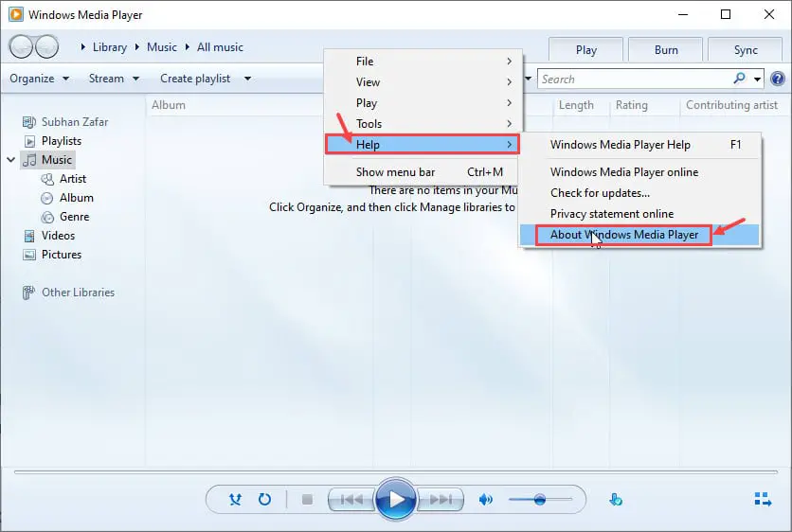Open the search options dropdown arrow
Image resolution: width=792 pixels, height=532 pixels.
tap(757, 79)
